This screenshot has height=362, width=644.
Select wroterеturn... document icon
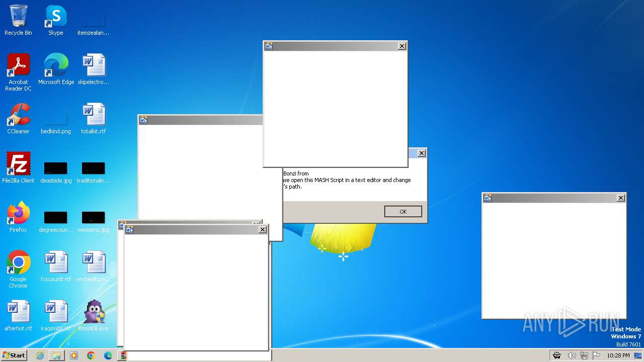pos(93,266)
